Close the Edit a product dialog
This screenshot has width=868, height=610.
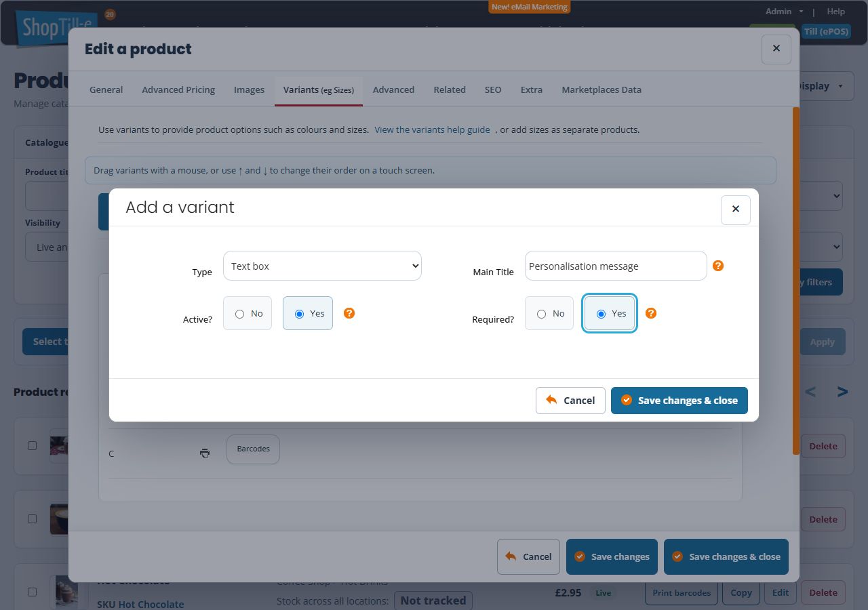point(776,49)
